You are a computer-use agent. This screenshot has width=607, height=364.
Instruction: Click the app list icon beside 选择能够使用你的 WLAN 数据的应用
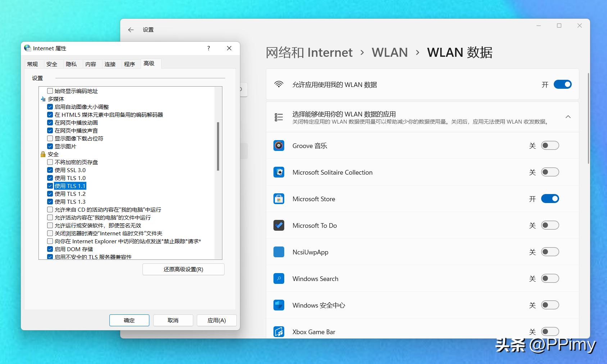coord(279,117)
